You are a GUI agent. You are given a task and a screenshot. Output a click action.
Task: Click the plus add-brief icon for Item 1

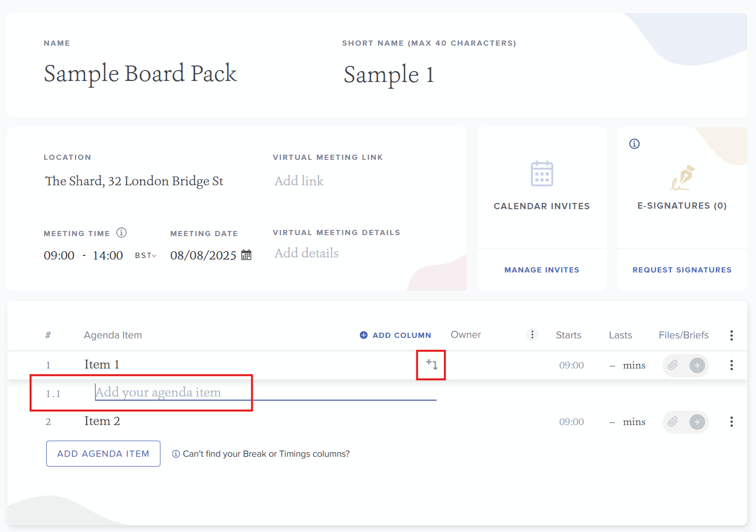697,365
